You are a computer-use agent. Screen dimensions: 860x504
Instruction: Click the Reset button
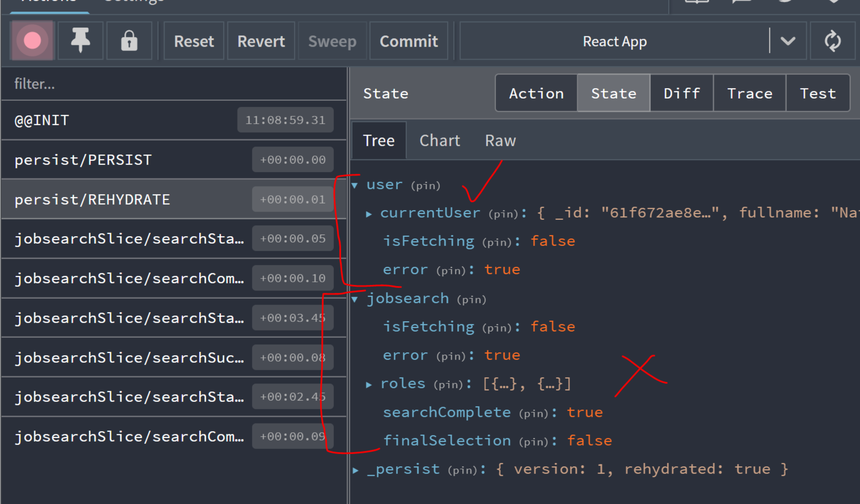(194, 41)
